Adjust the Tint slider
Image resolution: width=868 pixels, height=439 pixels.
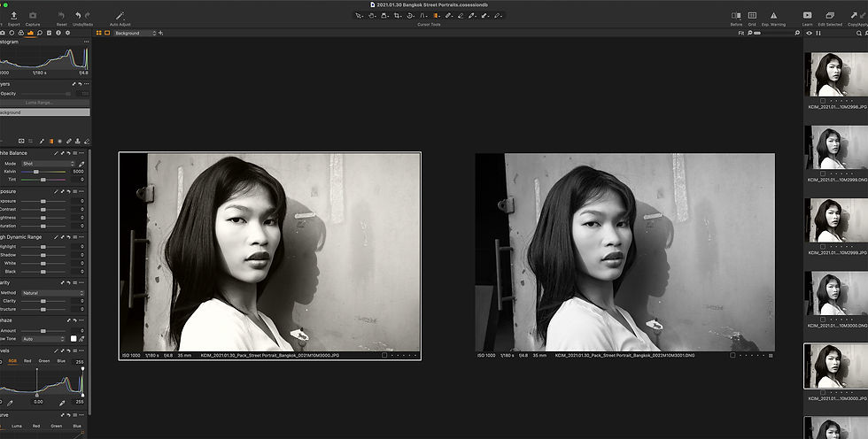point(43,180)
